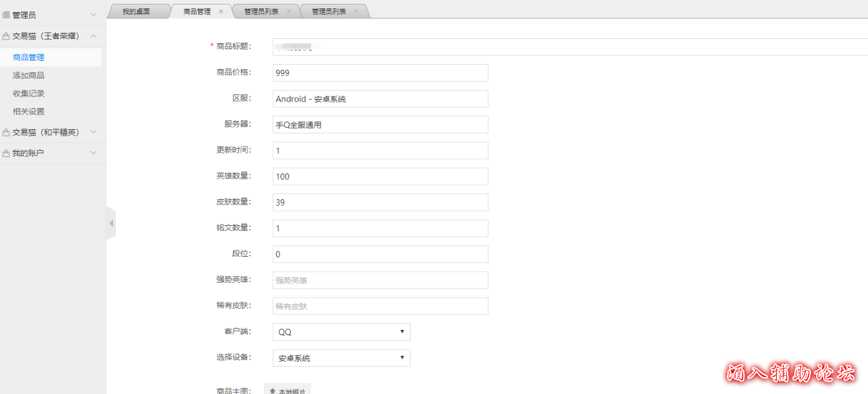Click the bag icon beside 我的账户
868x394 pixels.
tap(6, 153)
